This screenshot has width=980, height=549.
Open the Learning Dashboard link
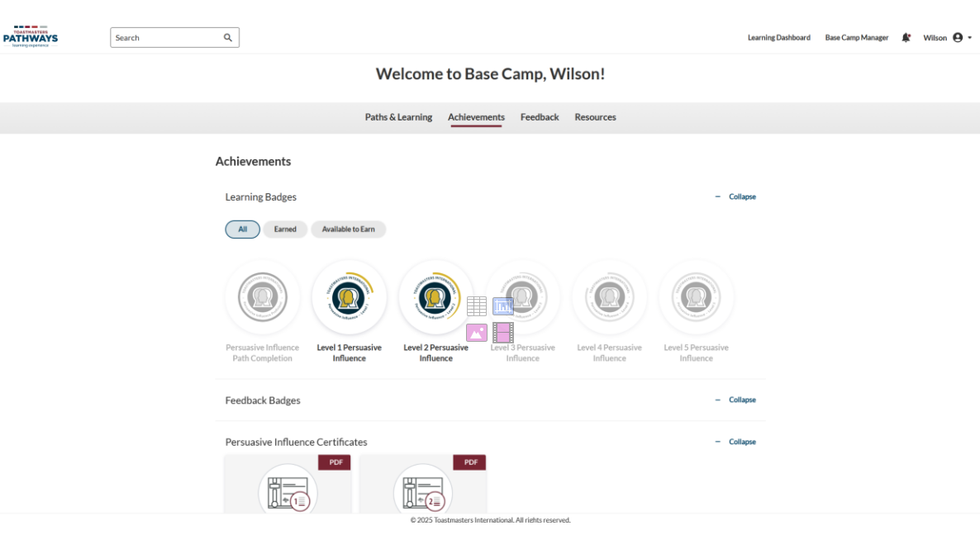pyautogui.click(x=778, y=38)
